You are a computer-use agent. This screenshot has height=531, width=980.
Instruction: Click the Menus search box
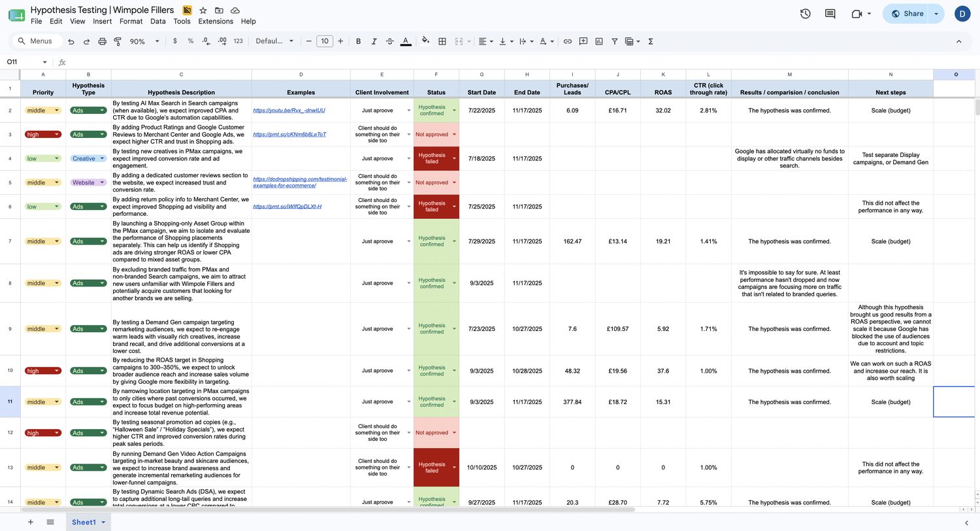[x=38, y=41]
